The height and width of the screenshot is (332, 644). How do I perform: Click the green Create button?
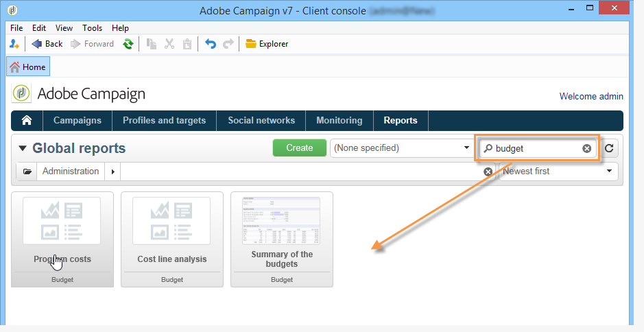[x=300, y=148]
